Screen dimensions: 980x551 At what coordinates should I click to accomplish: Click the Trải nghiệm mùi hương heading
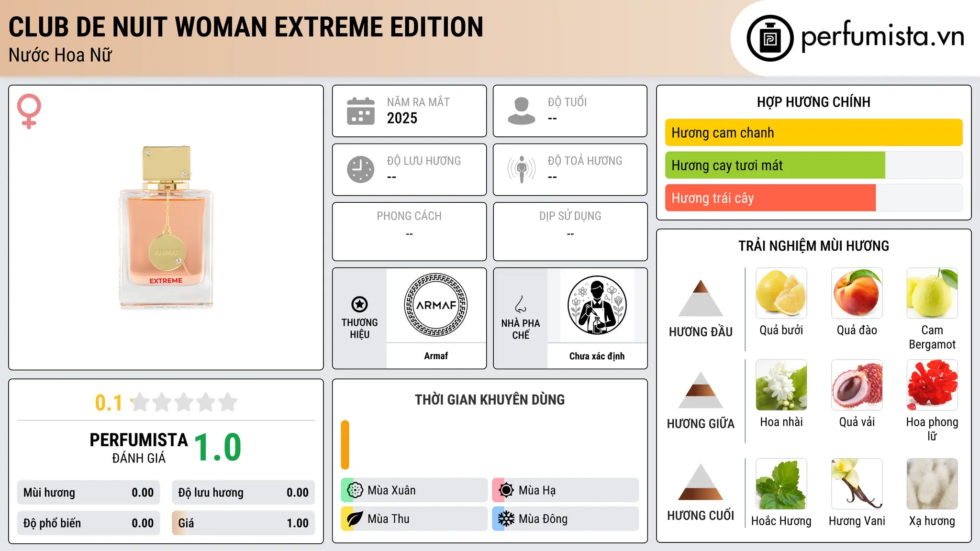(813, 246)
